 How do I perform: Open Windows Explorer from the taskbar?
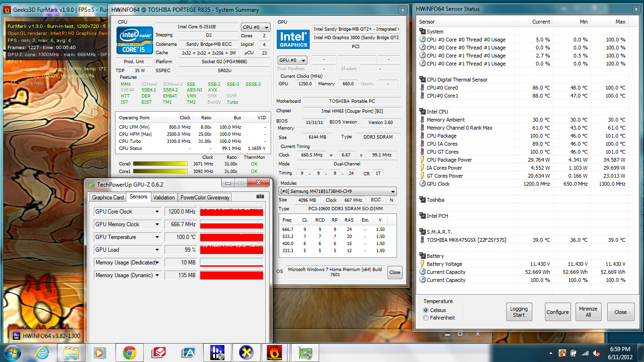click(x=71, y=352)
